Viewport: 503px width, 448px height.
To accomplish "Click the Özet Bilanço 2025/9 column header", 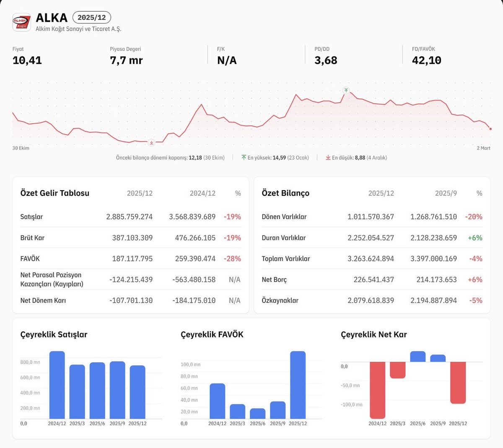I will (x=446, y=193).
